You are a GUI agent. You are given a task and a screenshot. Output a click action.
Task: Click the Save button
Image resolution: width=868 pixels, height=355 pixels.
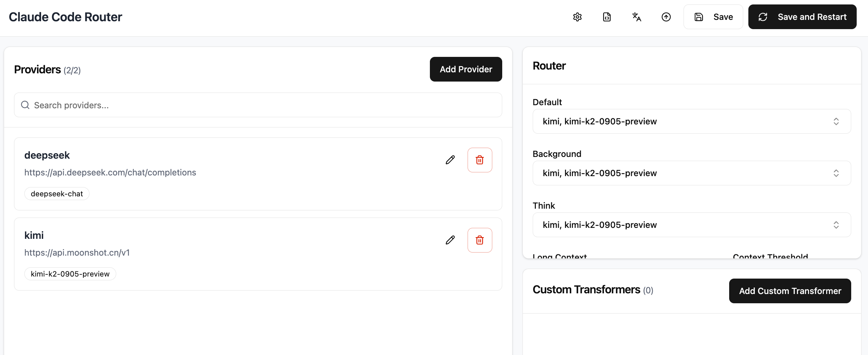click(x=713, y=17)
